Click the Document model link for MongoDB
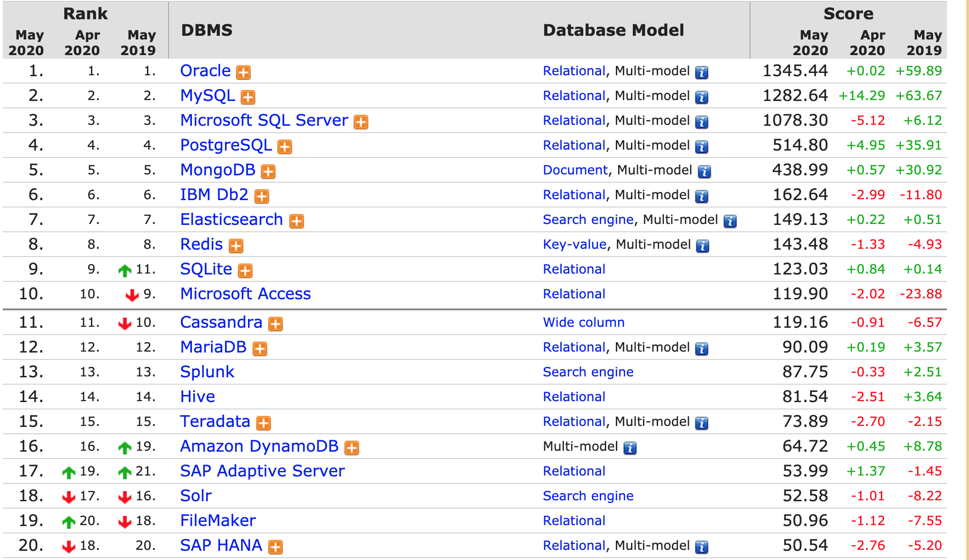The width and height of the screenshot is (969, 560). 575,170
